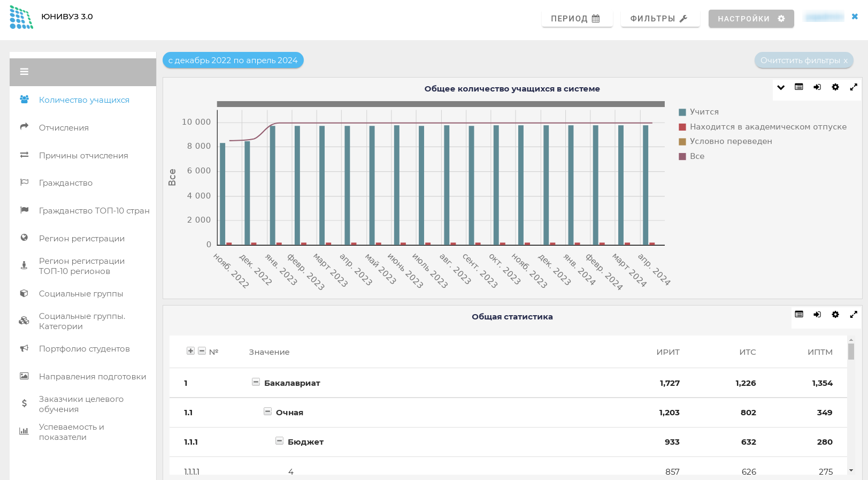Toggle the Учится legend series
868x480 pixels.
[698, 112]
